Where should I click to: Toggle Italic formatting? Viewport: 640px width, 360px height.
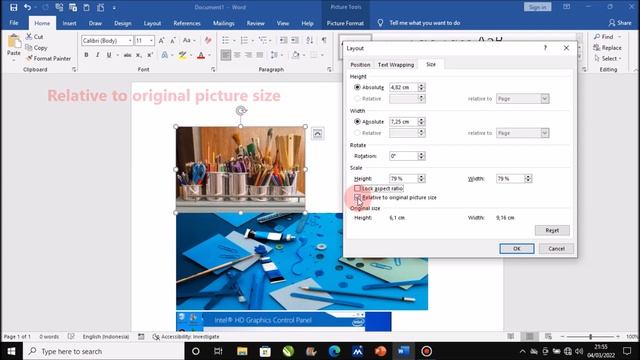97,55
